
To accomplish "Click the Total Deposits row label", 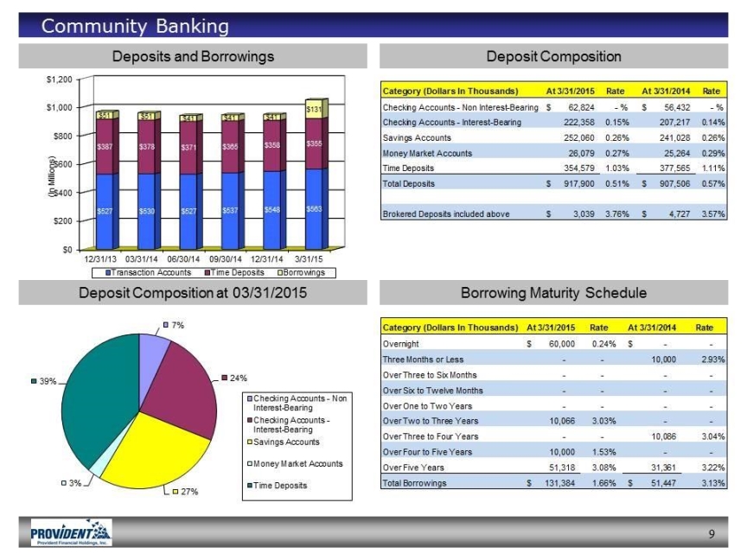I will (409, 184).
